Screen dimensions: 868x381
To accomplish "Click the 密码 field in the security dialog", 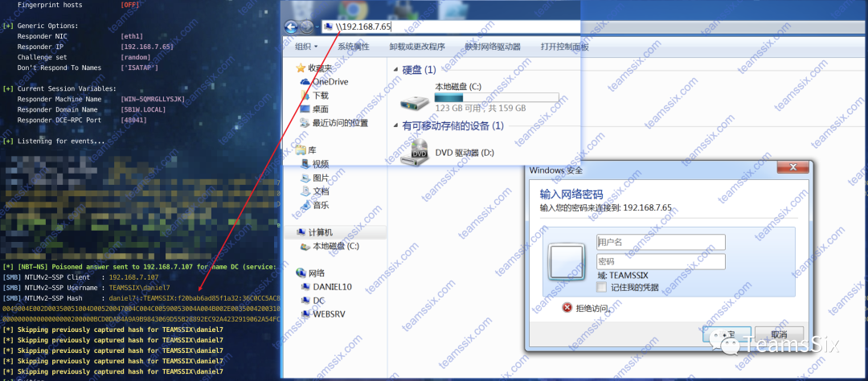I will coord(661,261).
